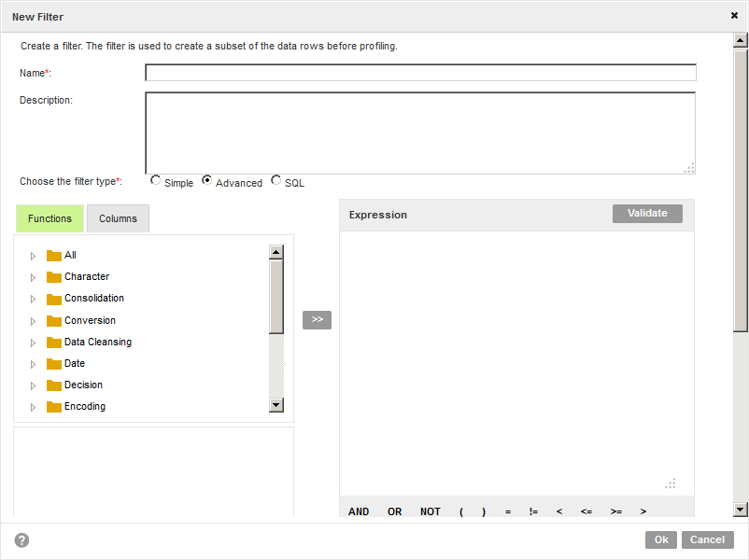Viewport: 749px width, 560px height.
Task: Expand the Data Cleansing folder
Action: pyautogui.click(x=33, y=343)
